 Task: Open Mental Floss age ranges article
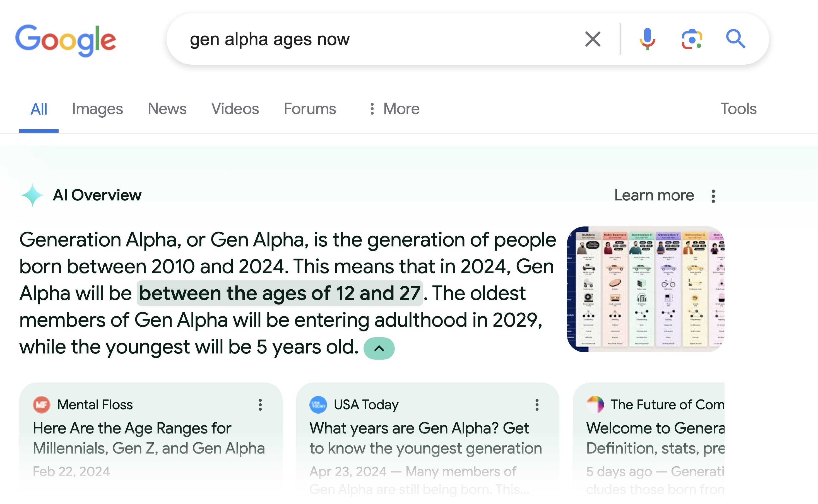point(148,438)
